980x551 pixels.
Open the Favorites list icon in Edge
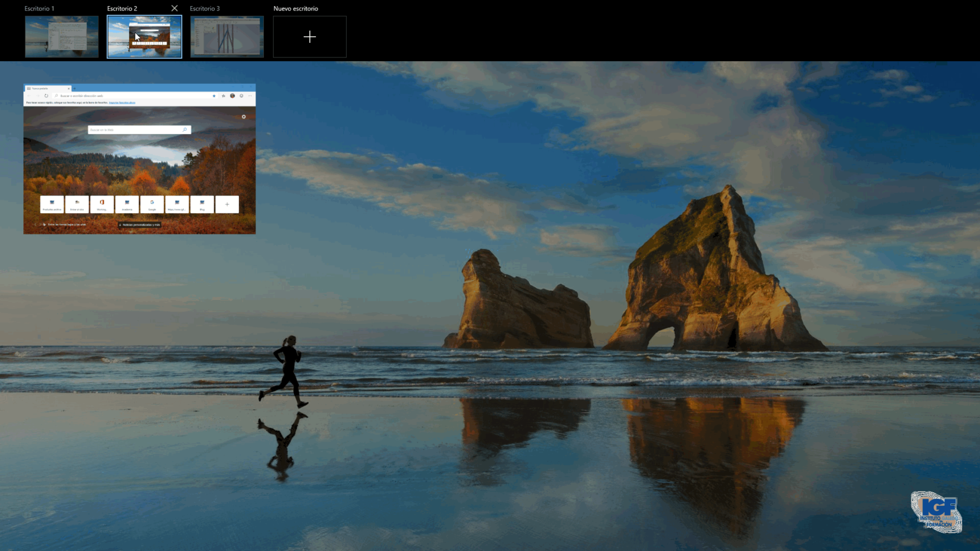pos(224,96)
